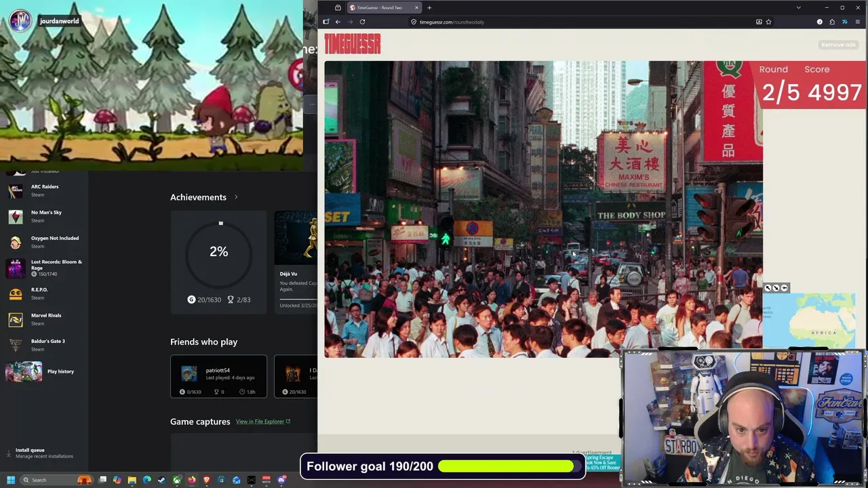Viewport: 868px width, 488px height.
Task: Open a new browser tab
Action: tap(429, 7)
